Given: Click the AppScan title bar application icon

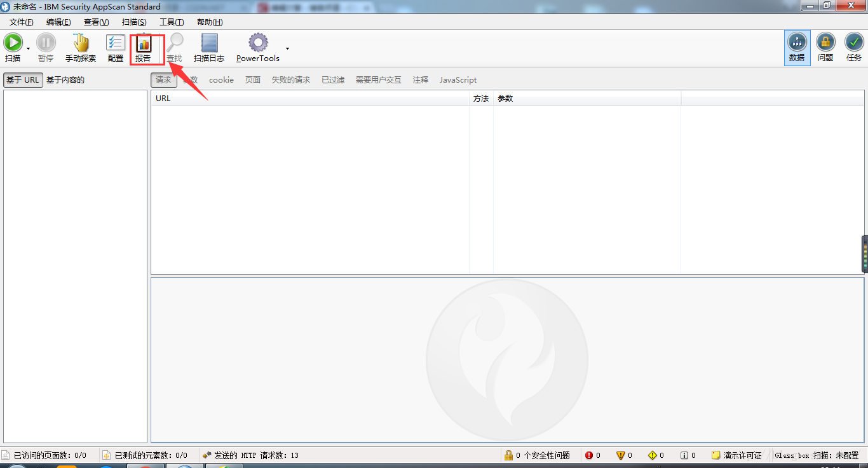Looking at the screenshot, I should (6, 6).
